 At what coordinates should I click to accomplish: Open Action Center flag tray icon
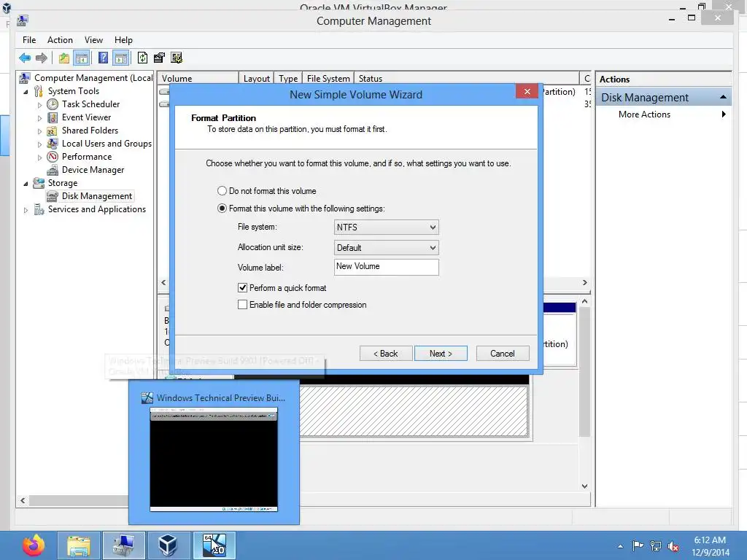point(638,545)
